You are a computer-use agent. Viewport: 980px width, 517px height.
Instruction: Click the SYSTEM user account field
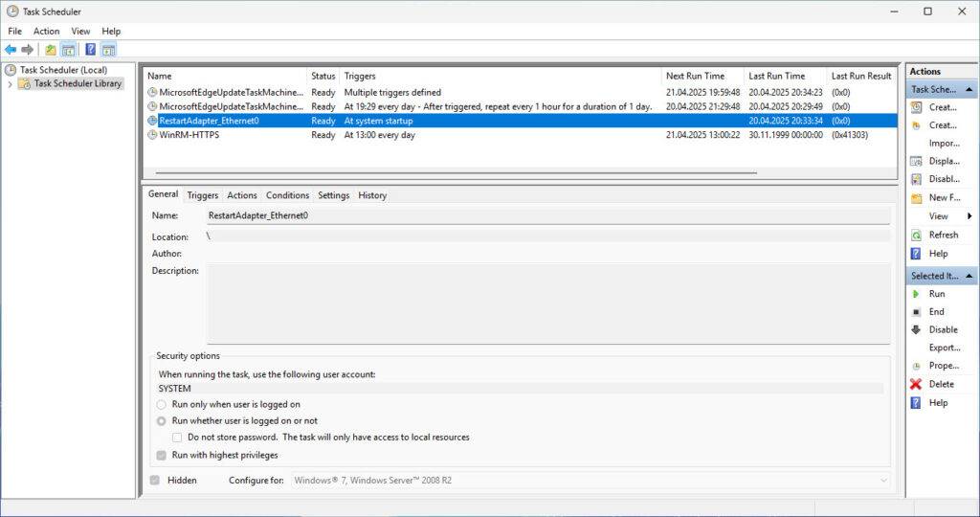point(520,389)
